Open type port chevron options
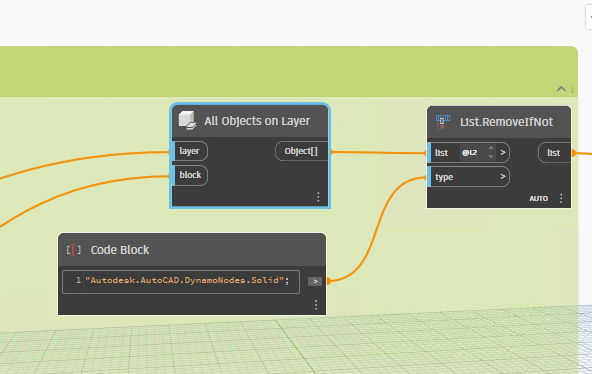Viewport: 592px width, 374px height. 503,177
